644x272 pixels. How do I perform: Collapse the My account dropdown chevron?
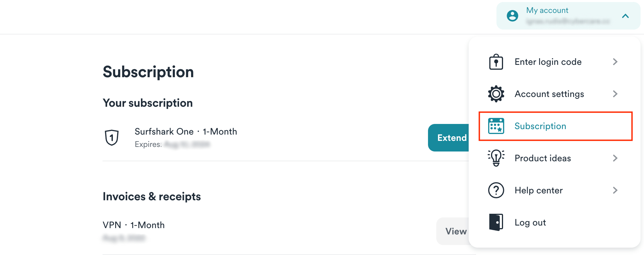pyautogui.click(x=625, y=16)
